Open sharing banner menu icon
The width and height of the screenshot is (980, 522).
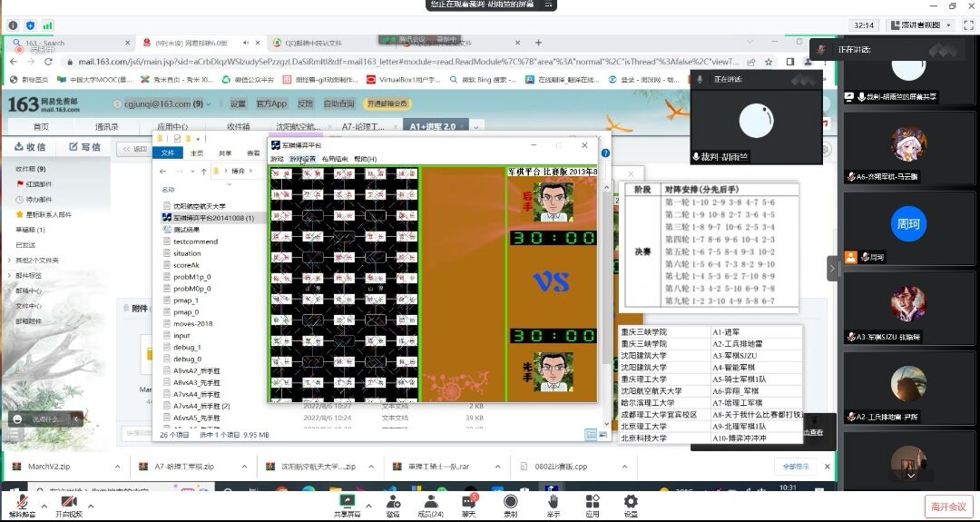click(548, 5)
